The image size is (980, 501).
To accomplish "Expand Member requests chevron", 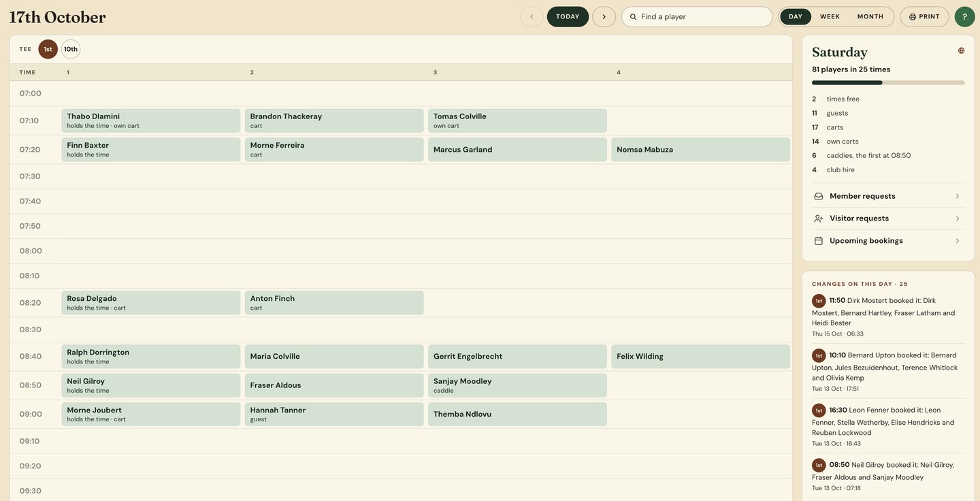I will click(x=958, y=196).
